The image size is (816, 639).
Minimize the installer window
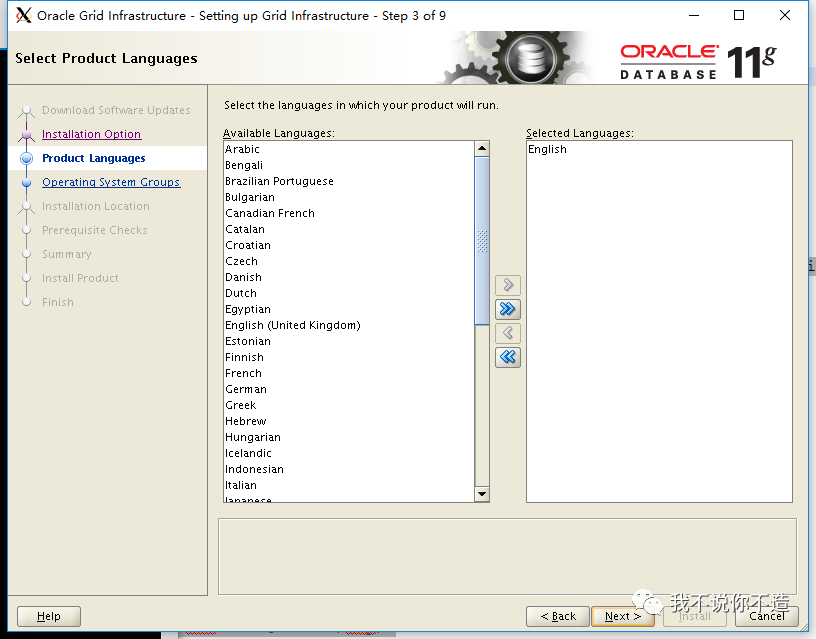click(x=694, y=16)
